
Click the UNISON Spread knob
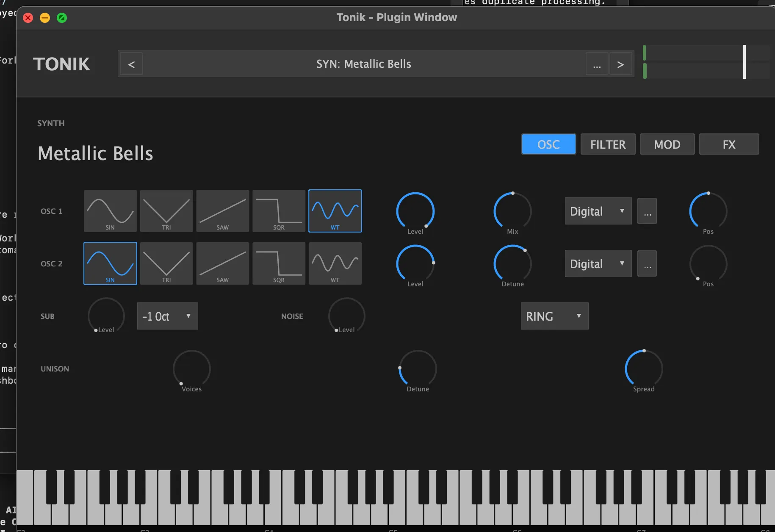[x=644, y=369]
